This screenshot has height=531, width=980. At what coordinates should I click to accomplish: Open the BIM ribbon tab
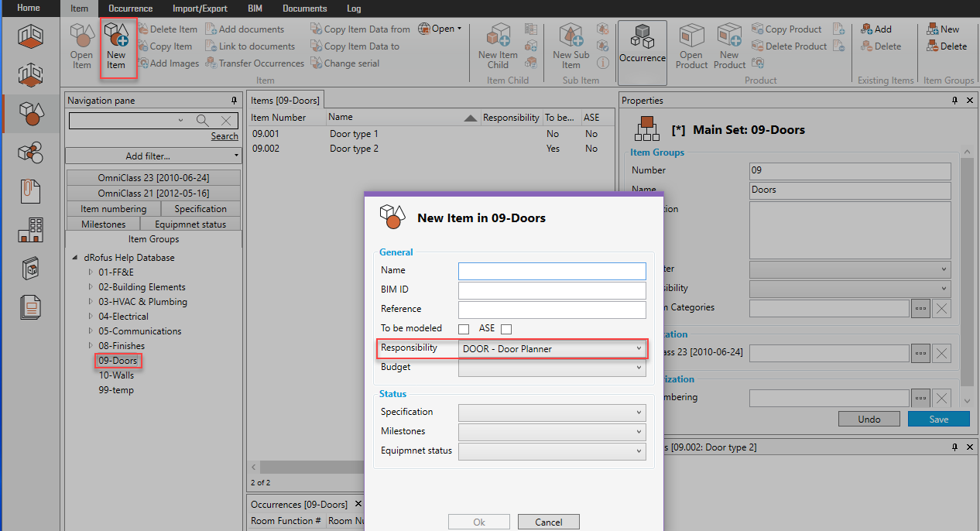(x=255, y=9)
